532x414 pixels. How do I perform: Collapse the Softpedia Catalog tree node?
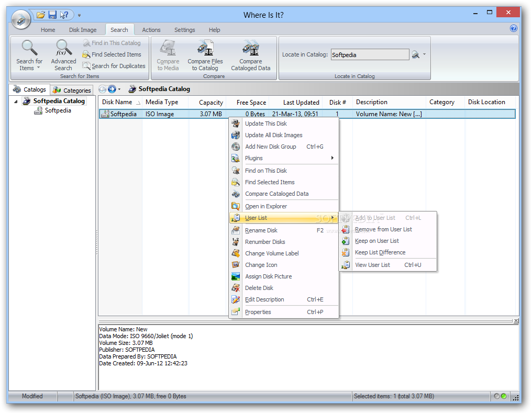tap(16, 102)
